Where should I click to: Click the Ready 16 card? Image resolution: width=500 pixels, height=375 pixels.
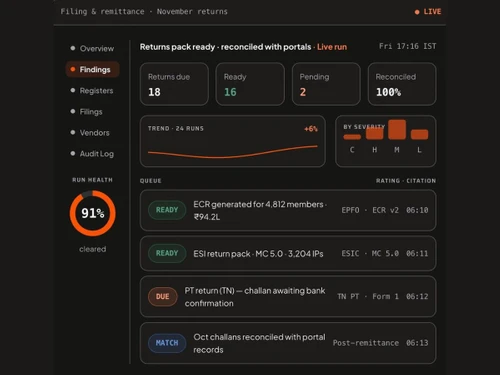pyautogui.click(x=250, y=84)
